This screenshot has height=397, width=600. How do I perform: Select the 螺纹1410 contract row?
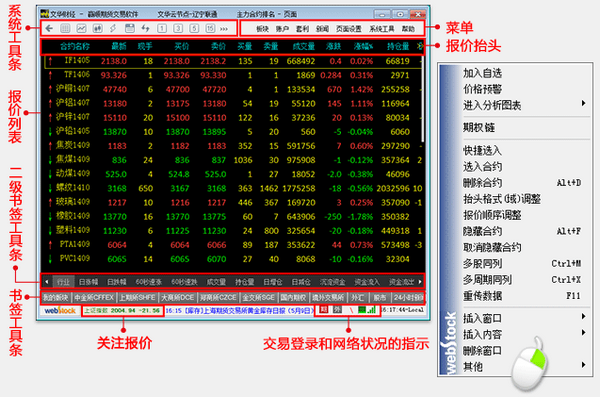pyautogui.click(x=233, y=188)
